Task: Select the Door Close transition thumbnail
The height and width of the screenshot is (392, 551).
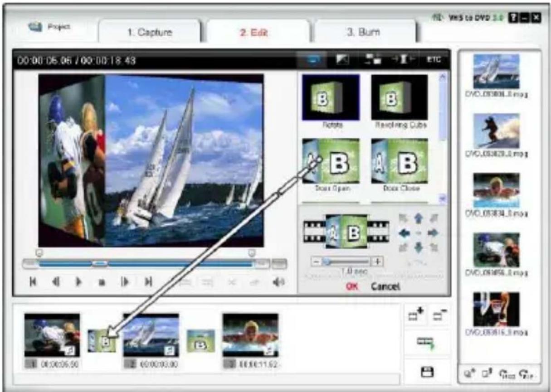Action: (399, 162)
